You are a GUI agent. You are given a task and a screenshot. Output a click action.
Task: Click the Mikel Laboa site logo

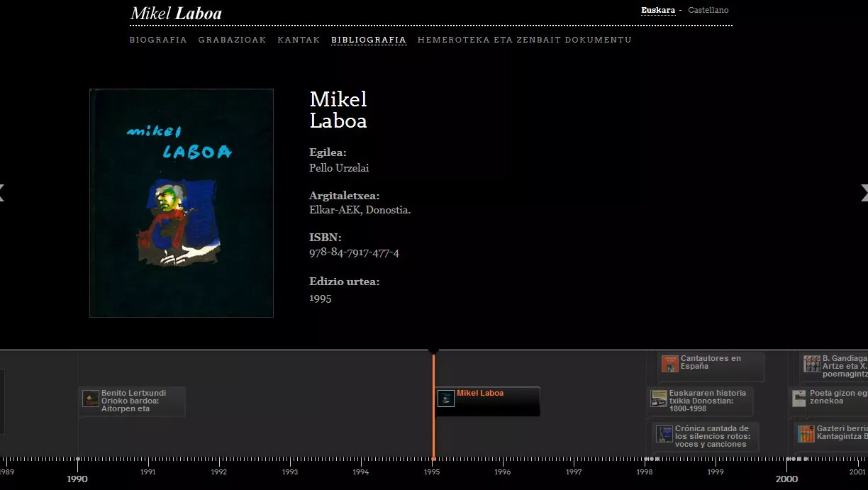tap(176, 13)
